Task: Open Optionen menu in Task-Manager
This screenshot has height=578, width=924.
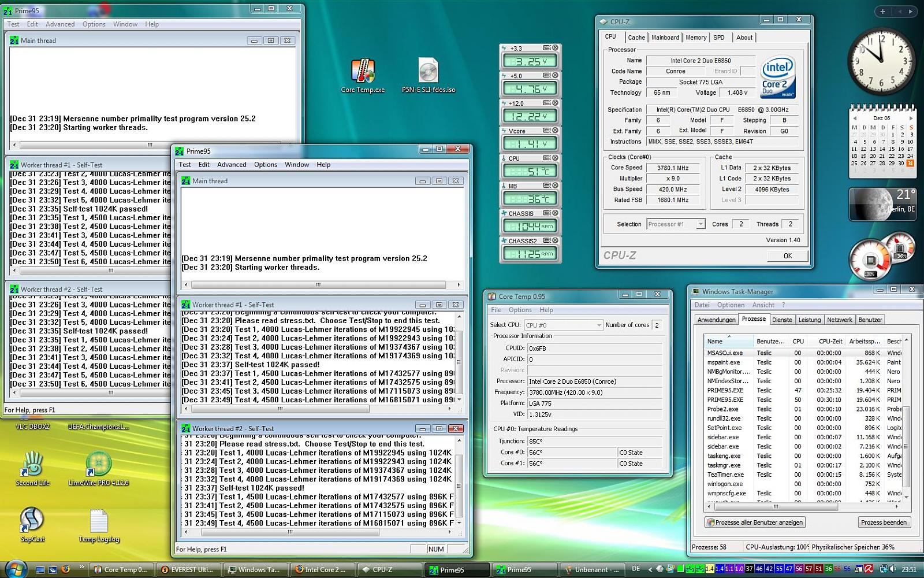Action: click(731, 305)
